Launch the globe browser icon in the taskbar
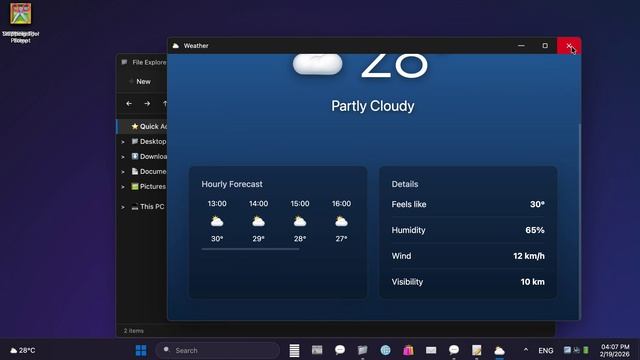Viewport: 640px width, 360px height. (x=385, y=350)
